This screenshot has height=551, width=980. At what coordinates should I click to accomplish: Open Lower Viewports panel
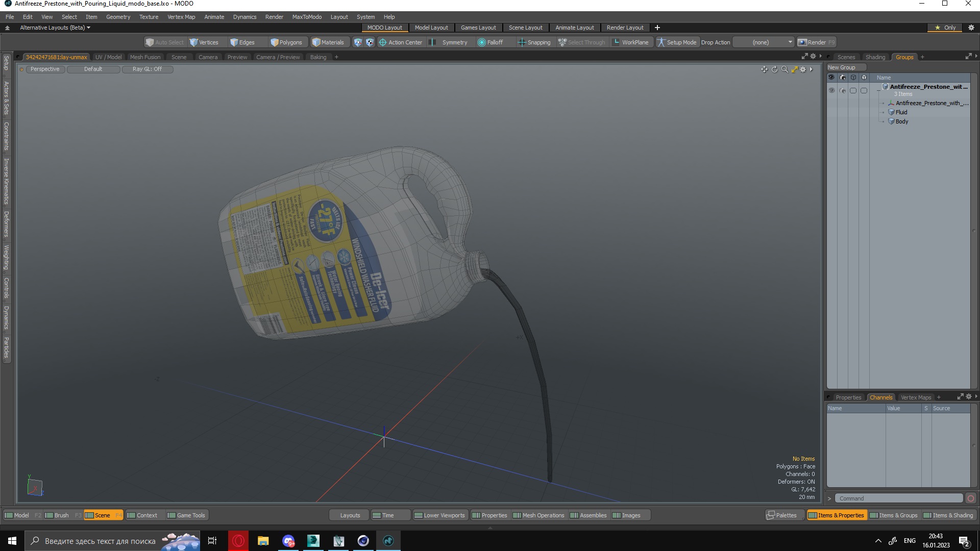tap(439, 515)
